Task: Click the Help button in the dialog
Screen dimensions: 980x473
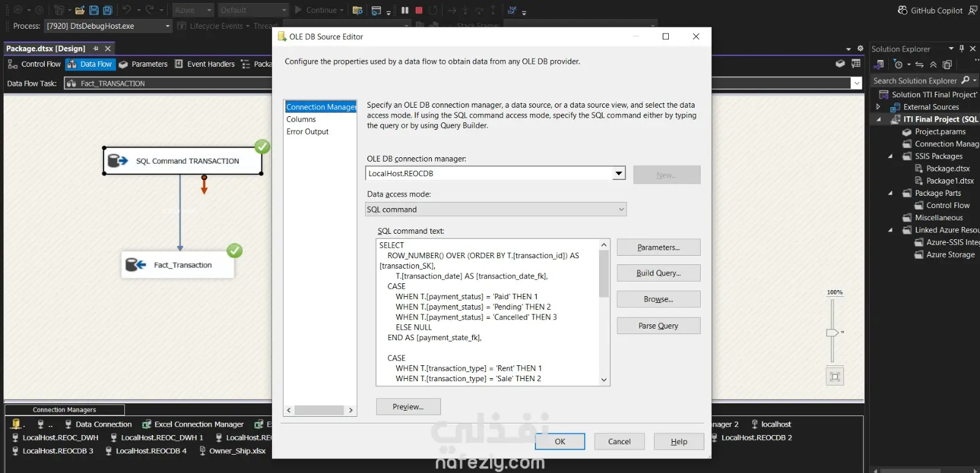Action: pos(679,441)
